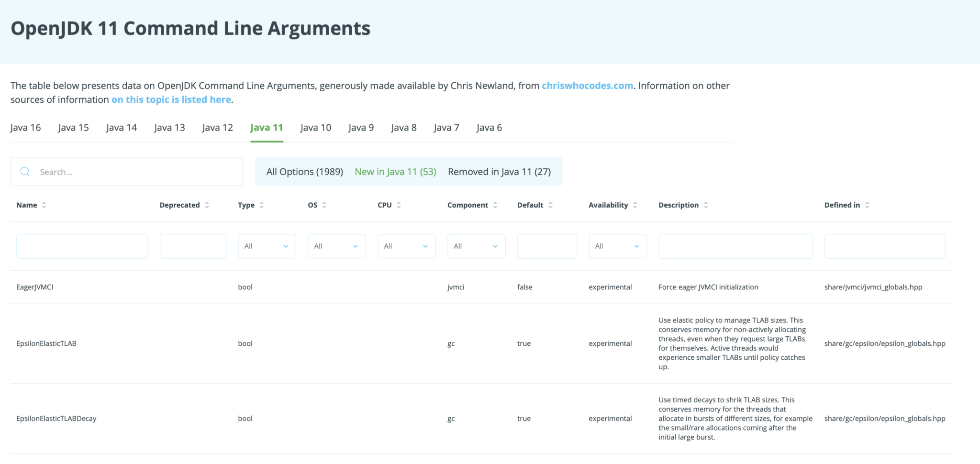Switch to the Java 16 tab
980x464 pixels.
tap(25, 128)
